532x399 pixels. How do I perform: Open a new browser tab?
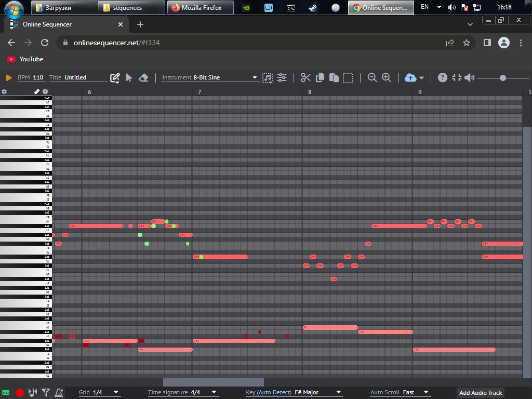(x=140, y=24)
